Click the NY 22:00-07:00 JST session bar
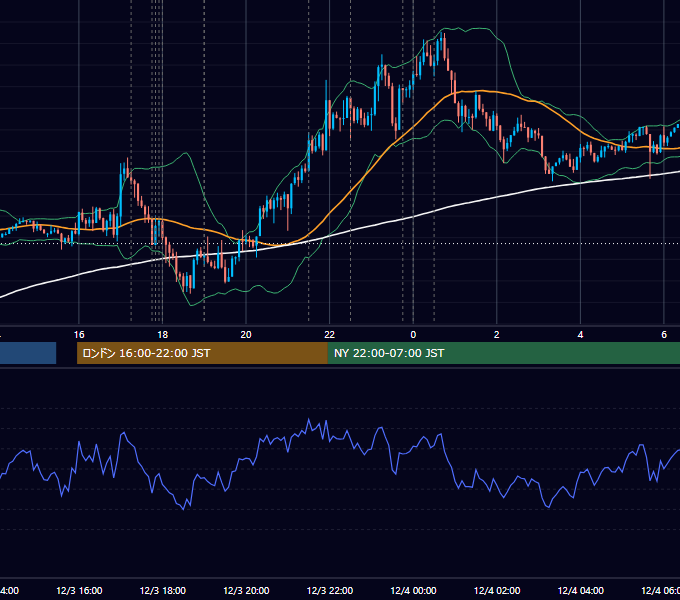The height and width of the screenshot is (600, 680). (x=503, y=353)
